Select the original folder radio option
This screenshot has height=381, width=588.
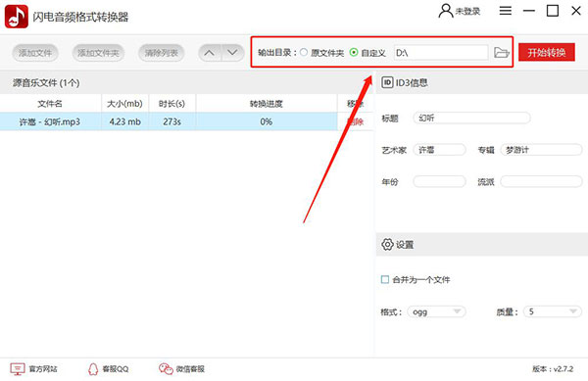[304, 53]
